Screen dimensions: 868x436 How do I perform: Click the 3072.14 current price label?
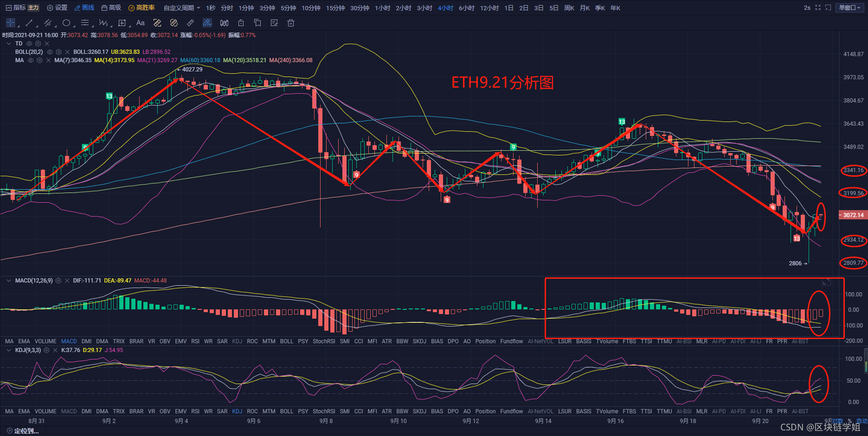(853, 215)
